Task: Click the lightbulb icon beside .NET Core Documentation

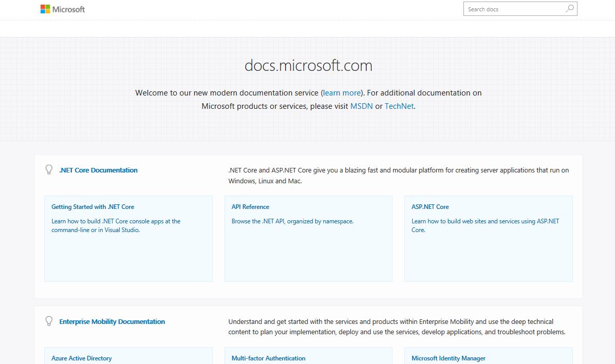Action: [49, 169]
